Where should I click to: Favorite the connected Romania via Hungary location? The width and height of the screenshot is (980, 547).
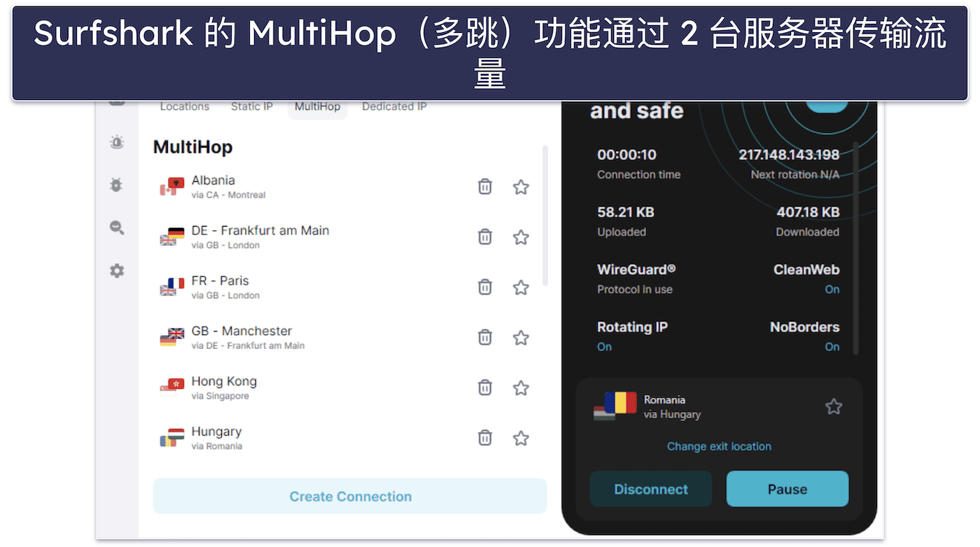point(833,406)
